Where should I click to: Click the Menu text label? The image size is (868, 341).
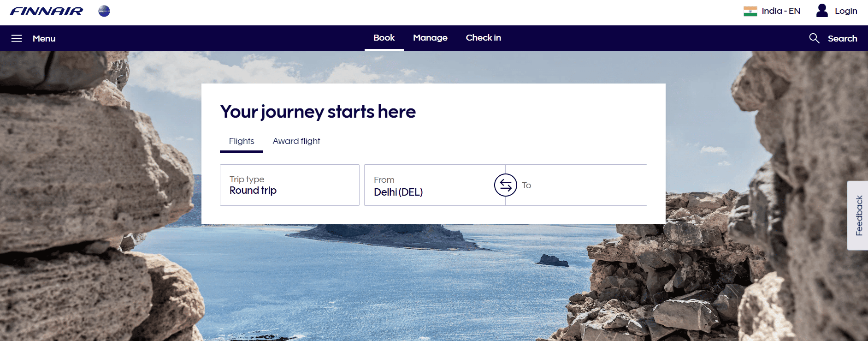click(x=44, y=39)
